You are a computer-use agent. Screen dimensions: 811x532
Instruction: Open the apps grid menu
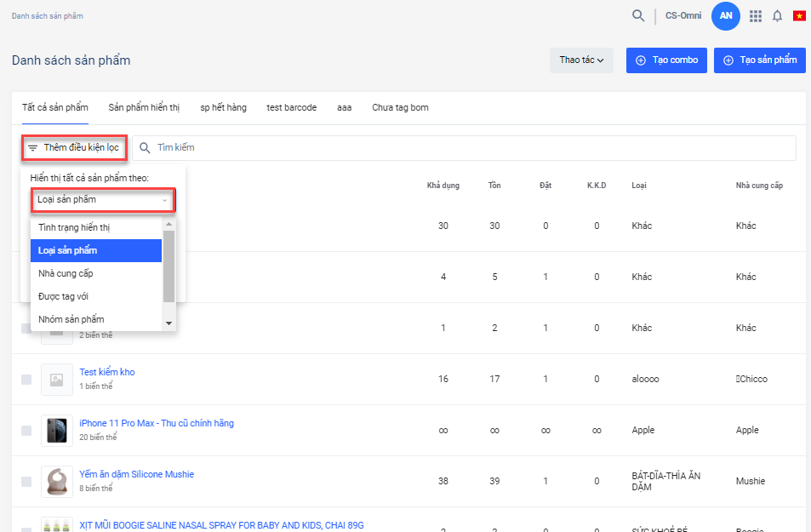755,15
